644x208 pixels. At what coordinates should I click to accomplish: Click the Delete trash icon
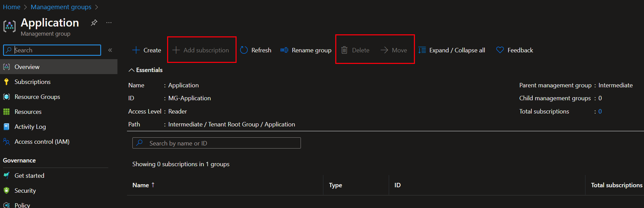click(344, 50)
